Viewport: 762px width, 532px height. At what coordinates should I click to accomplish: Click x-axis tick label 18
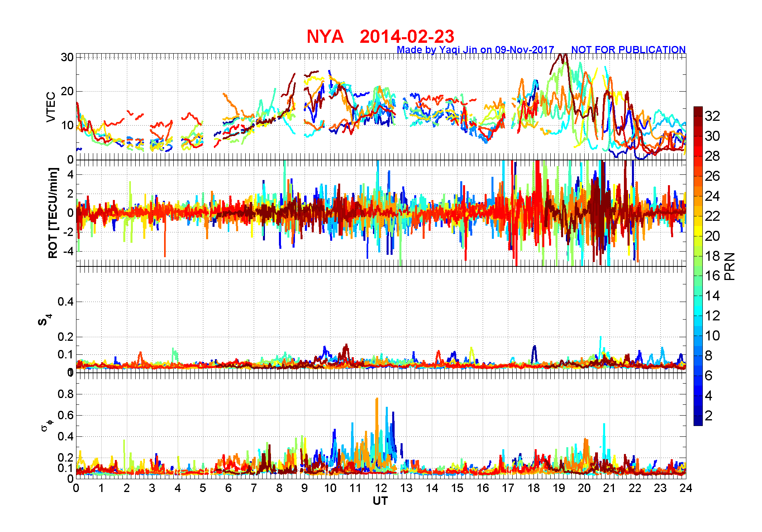pyautogui.click(x=533, y=488)
